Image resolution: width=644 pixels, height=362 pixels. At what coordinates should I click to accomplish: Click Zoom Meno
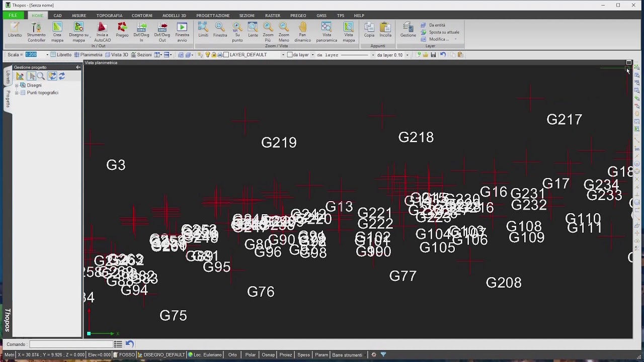tap(284, 32)
